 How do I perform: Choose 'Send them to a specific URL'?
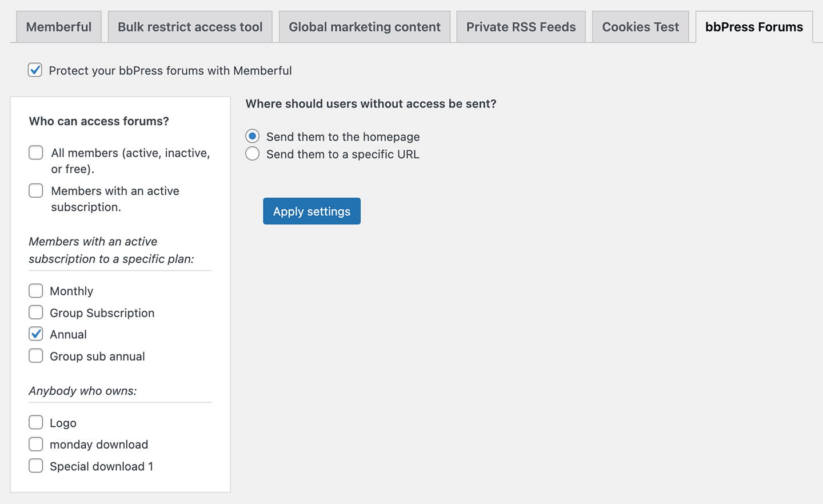pos(252,153)
